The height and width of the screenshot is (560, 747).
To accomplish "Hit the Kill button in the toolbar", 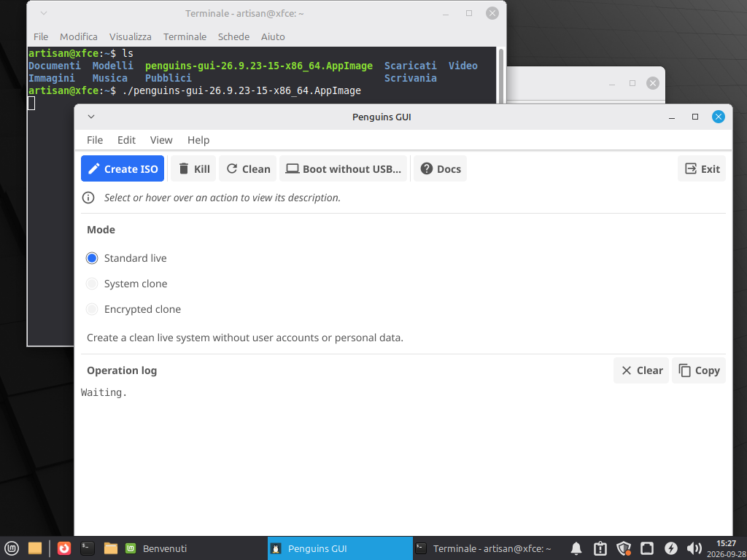I will point(193,168).
